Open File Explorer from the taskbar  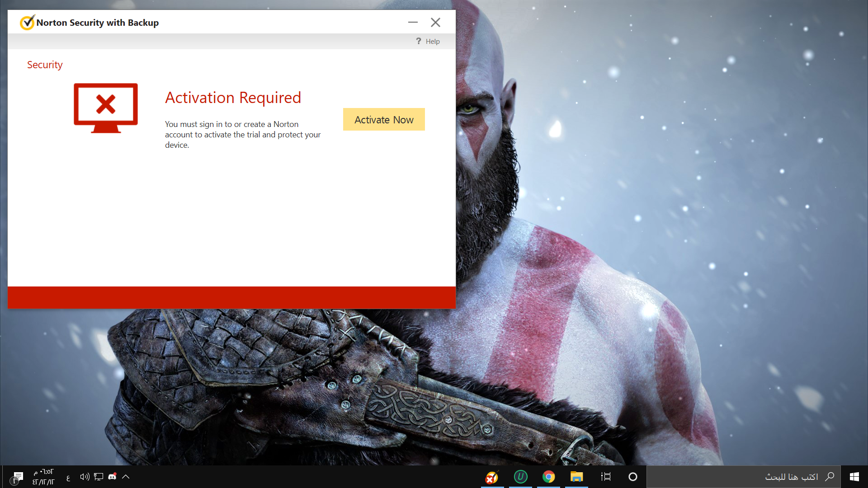576,477
